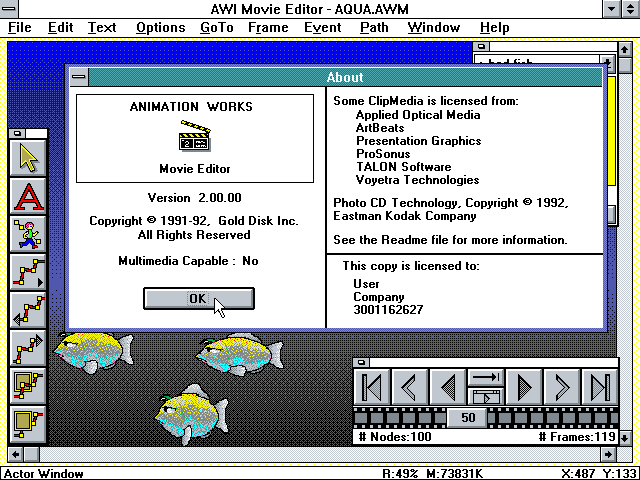The height and width of the screenshot is (480, 640).
Task: Open the main window system menu box
Action: click(9, 9)
